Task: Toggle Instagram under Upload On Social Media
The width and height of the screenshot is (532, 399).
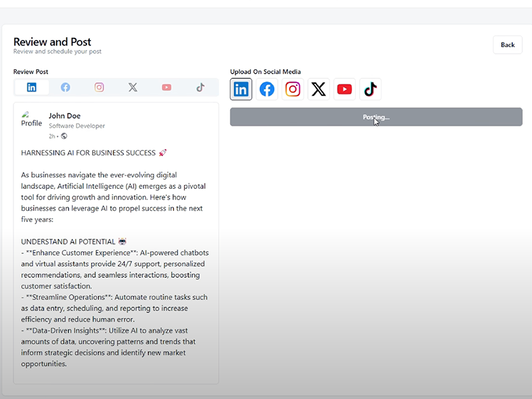Action: [293, 89]
